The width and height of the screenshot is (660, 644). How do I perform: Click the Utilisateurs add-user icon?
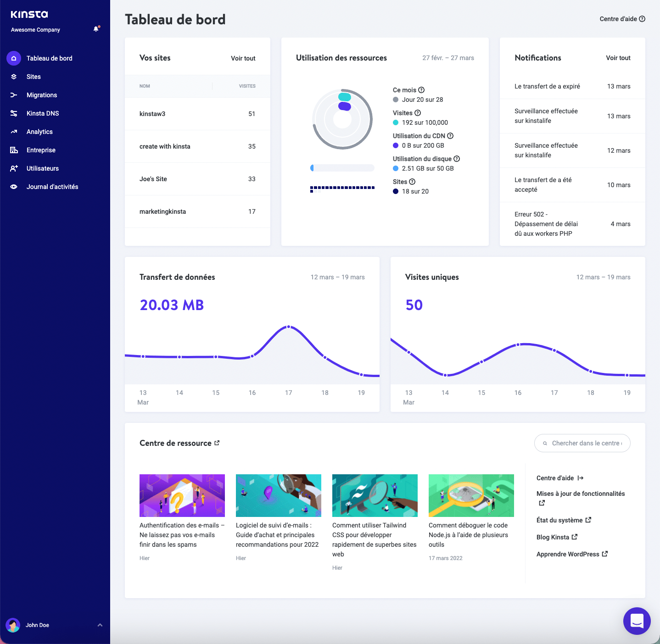click(14, 168)
